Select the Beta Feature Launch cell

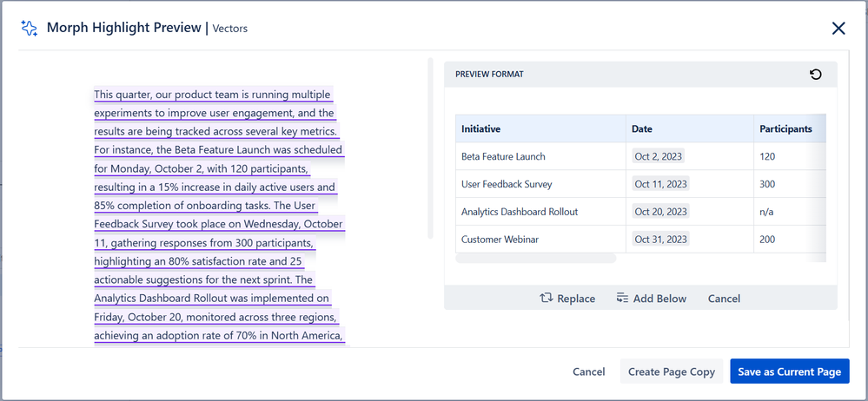[503, 157]
